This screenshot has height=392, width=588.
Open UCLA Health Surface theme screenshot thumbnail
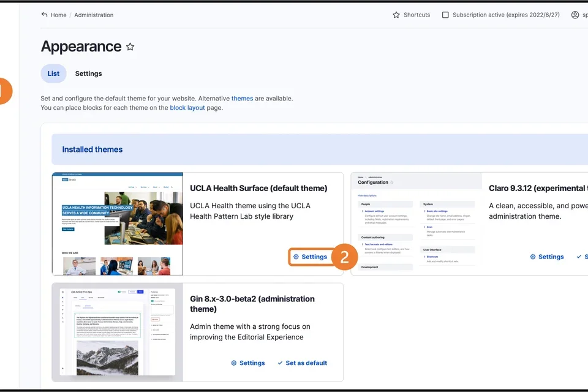tap(118, 224)
